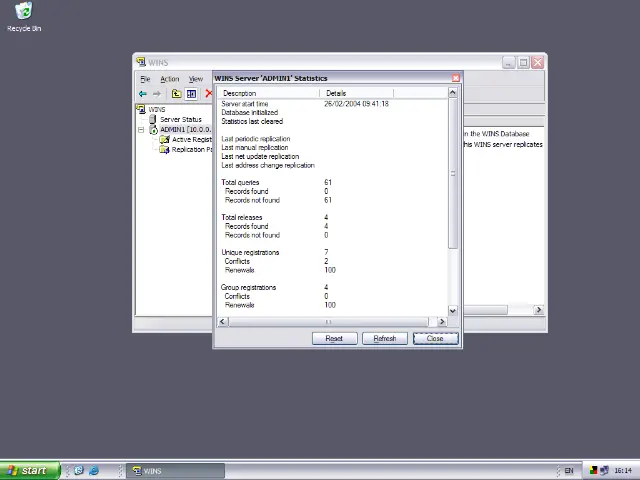
Task: Collapse the ADMIN1 tree node
Action: pos(141,130)
